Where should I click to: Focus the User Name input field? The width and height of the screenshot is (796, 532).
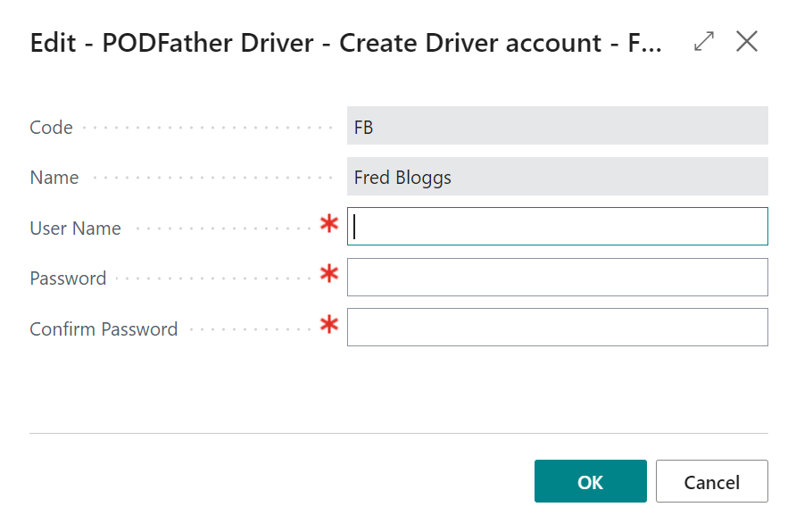point(558,227)
